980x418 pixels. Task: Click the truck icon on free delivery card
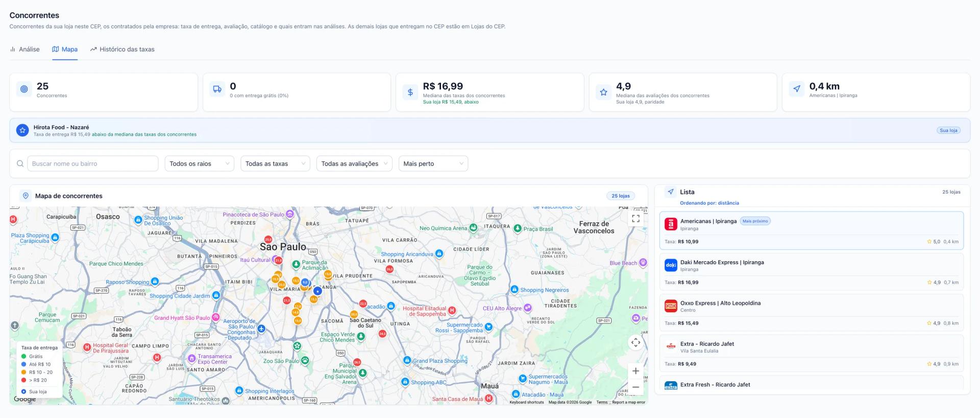click(x=217, y=89)
